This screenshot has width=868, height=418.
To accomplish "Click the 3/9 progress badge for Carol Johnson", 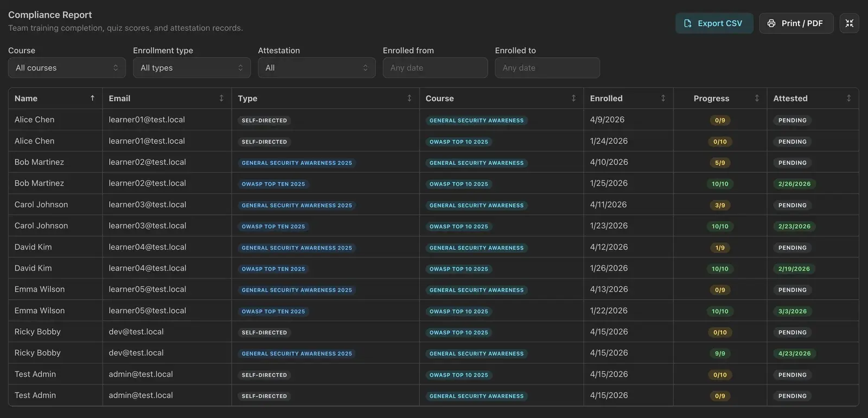I will [x=720, y=205].
